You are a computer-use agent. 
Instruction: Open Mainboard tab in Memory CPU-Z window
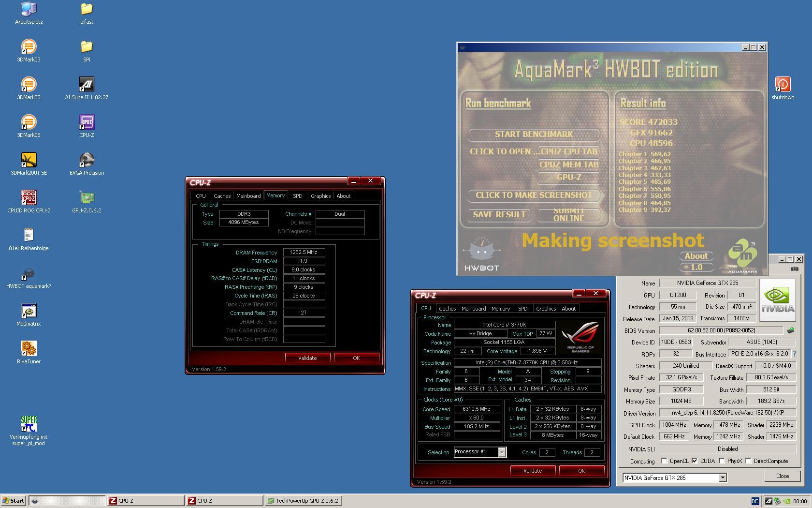click(x=248, y=196)
